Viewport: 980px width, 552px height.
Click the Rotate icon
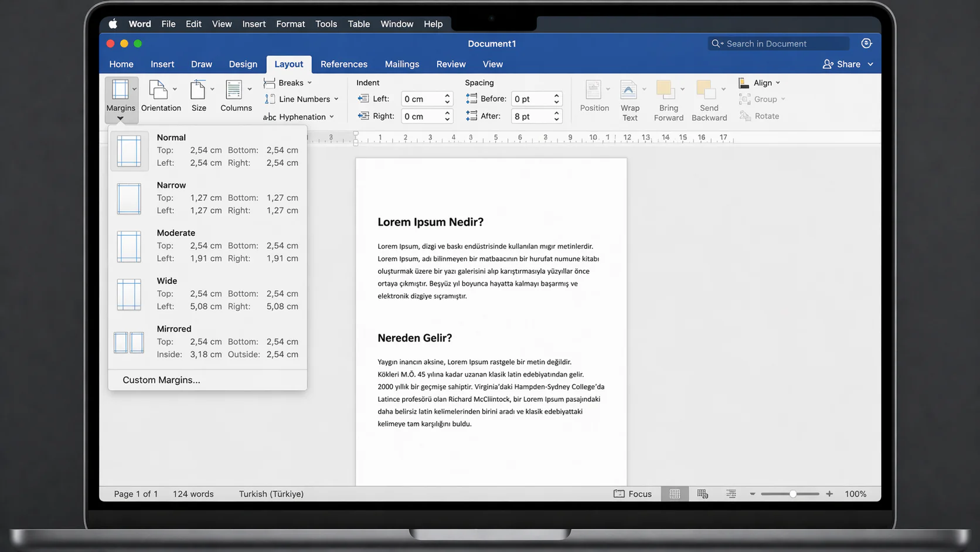(759, 116)
